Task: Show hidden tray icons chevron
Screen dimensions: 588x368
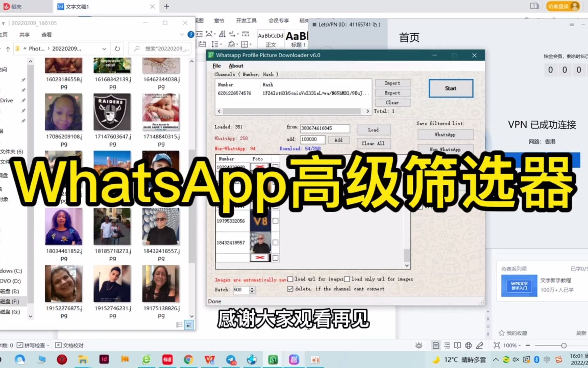Action: coord(496,359)
